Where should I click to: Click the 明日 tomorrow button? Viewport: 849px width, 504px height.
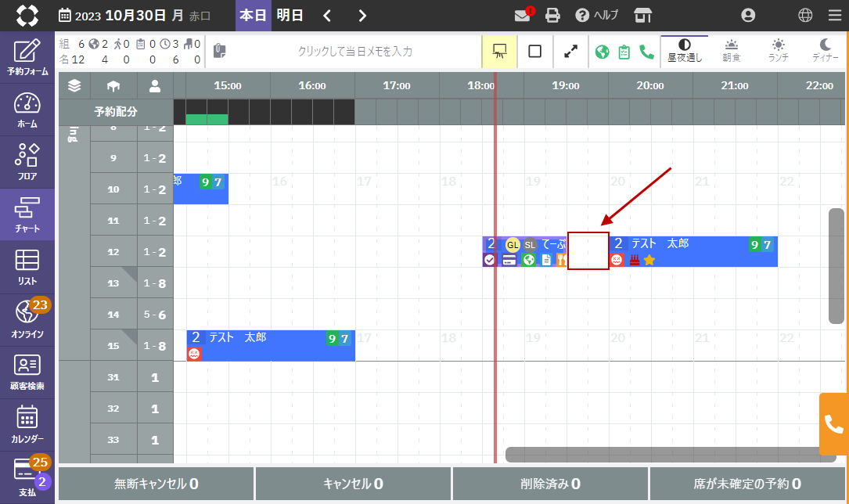pos(290,15)
